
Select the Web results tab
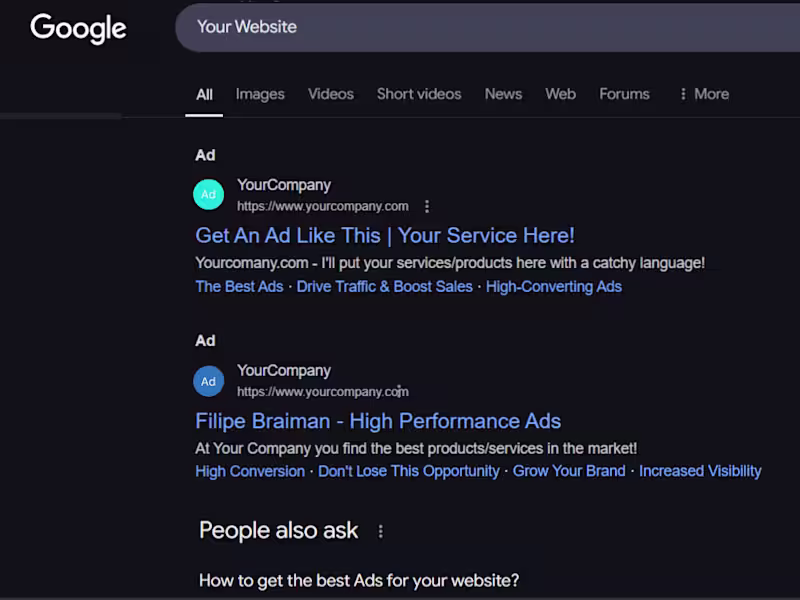pos(560,94)
